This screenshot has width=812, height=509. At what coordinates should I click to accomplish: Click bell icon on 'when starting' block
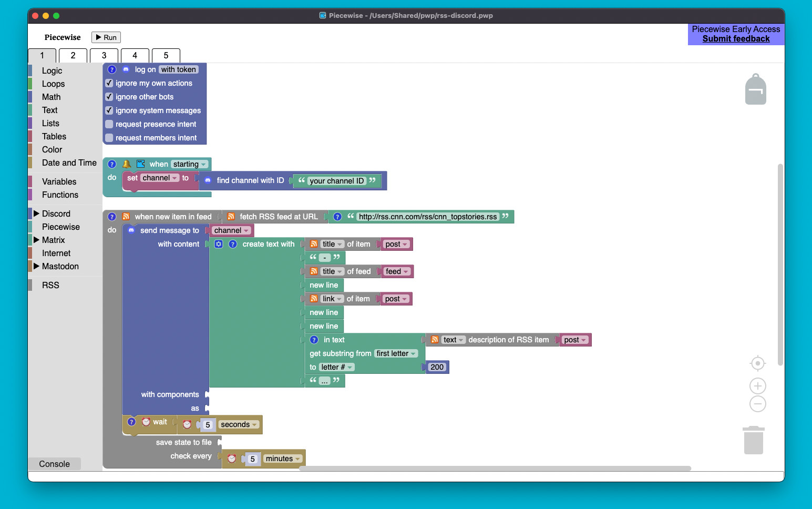(x=127, y=164)
